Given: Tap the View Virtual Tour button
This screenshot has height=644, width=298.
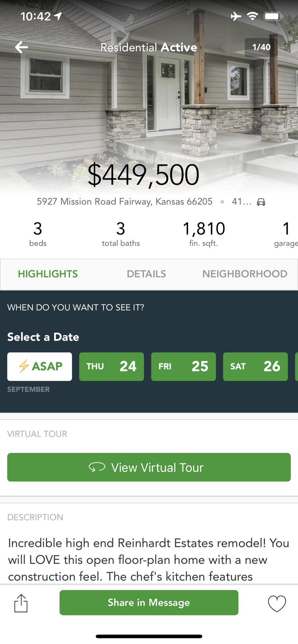Looking at the screenshot, I should click(149, 467).
